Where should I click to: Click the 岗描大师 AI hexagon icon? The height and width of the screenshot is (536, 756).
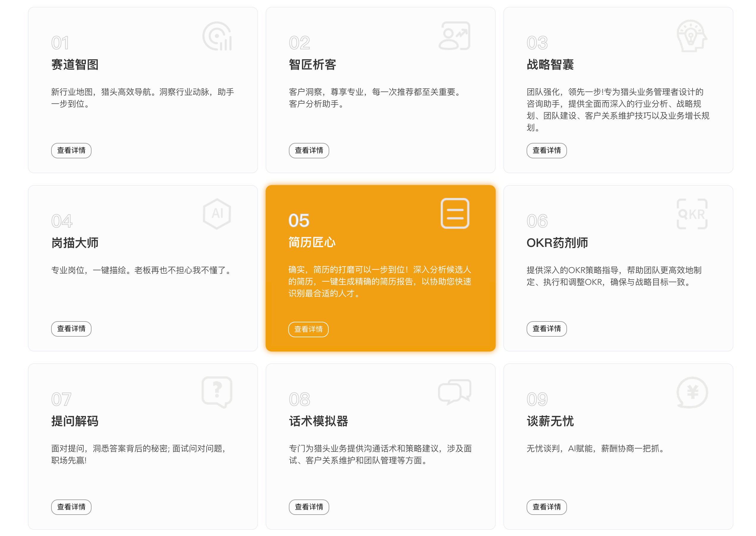(217, 214)
